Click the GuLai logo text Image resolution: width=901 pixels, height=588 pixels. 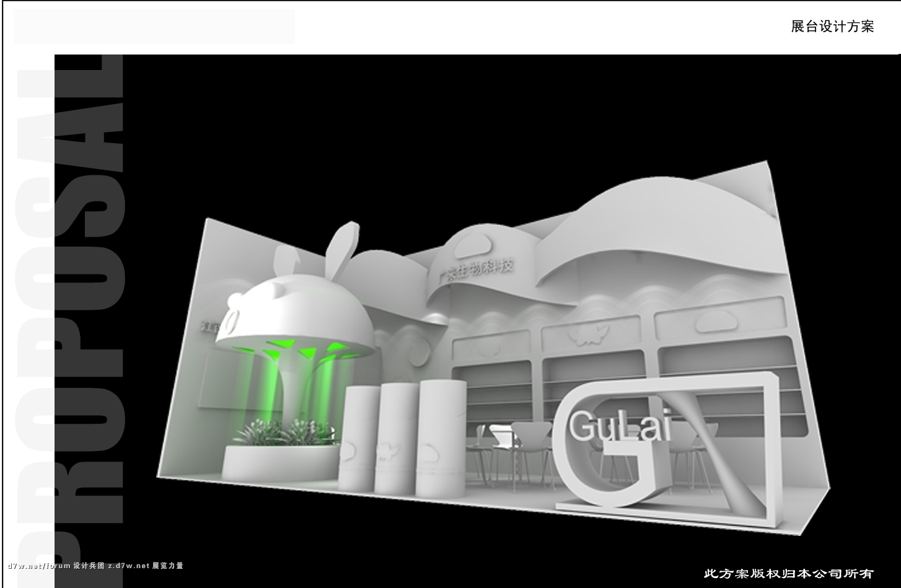[x=619, y=428]
